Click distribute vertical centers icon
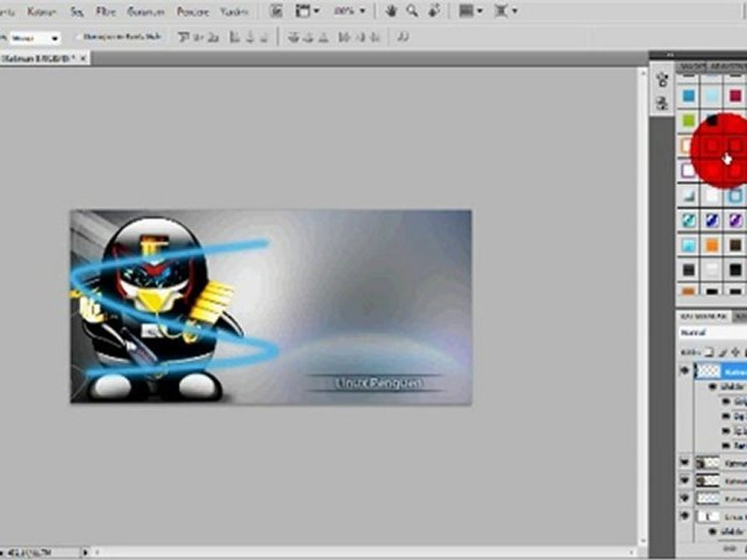The width and height of the screenshot is (747, 560). point(308,37)
